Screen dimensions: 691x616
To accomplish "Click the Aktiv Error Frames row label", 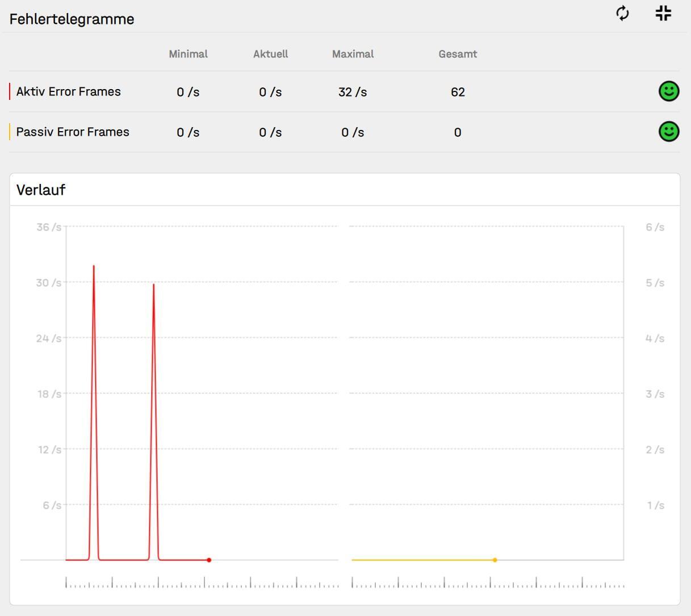I will click(68, 91).
